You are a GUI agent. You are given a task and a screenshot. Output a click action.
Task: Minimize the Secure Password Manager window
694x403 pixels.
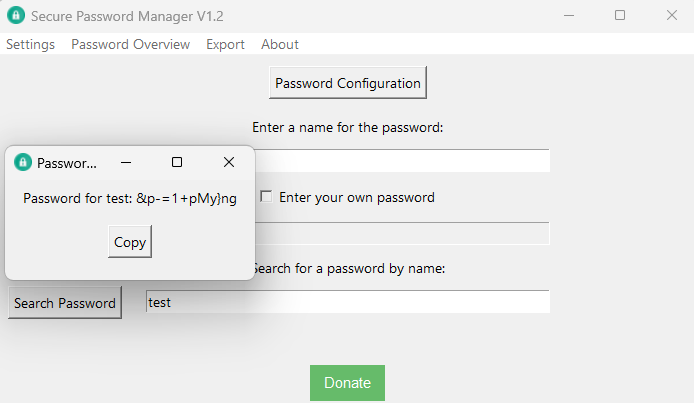[x=569, y=15]
